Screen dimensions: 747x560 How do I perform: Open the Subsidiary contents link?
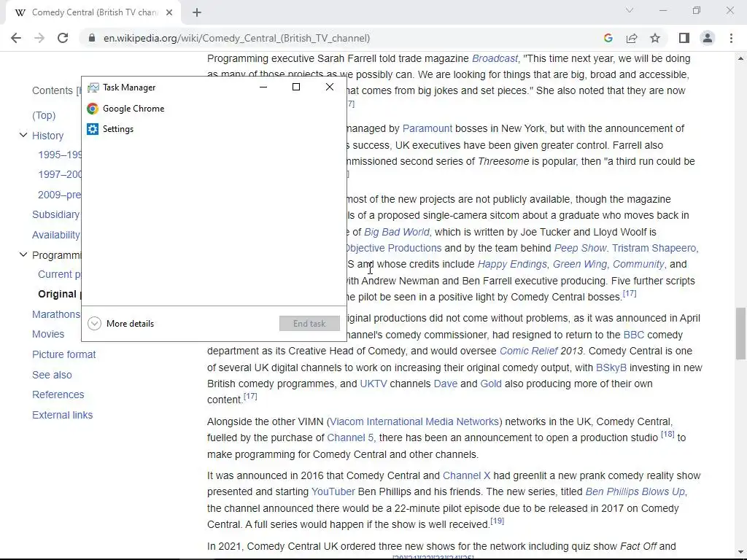(56, 215)
